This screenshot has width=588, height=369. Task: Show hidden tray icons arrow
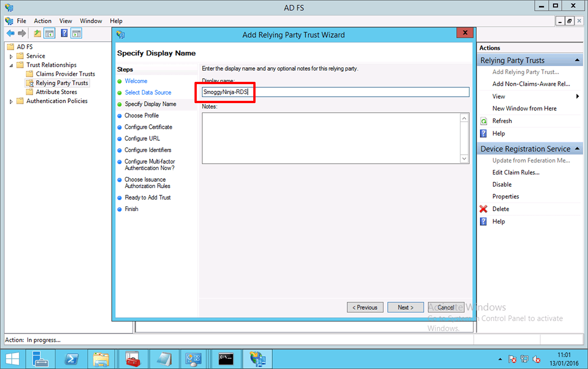pos(500,360)
